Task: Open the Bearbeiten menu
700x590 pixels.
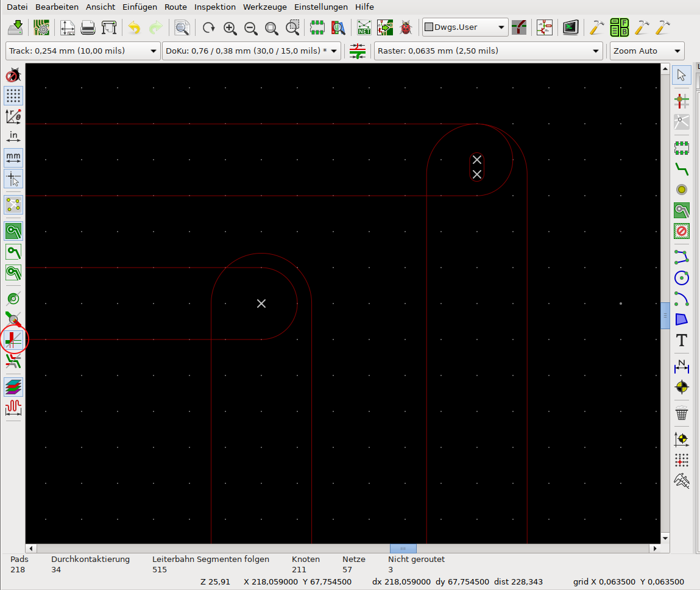Action: point(57,7)
